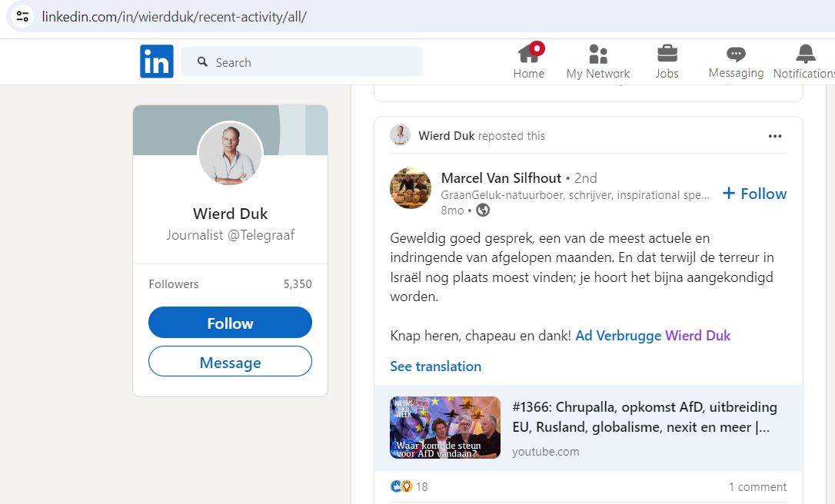Image resolution: width=835 pixels, height=504 pixels.
Task: Click the magnifier icon in search box
Action: click(202, 61)
